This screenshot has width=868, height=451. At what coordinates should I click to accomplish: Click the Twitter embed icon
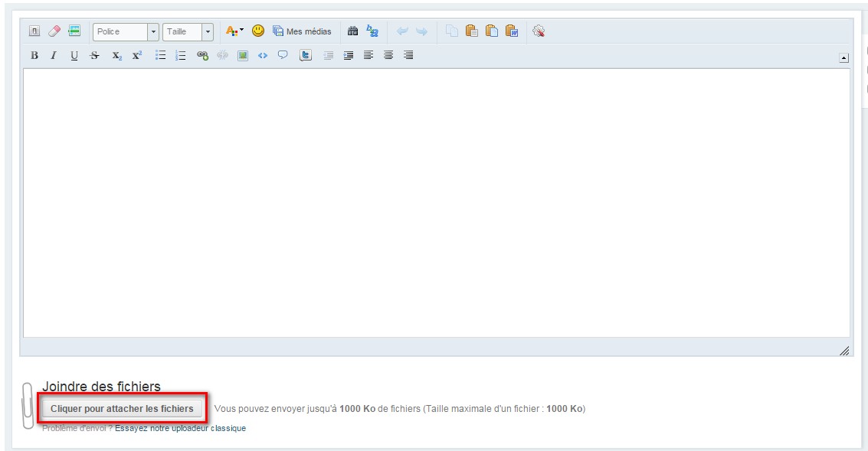tap(306, 55)
